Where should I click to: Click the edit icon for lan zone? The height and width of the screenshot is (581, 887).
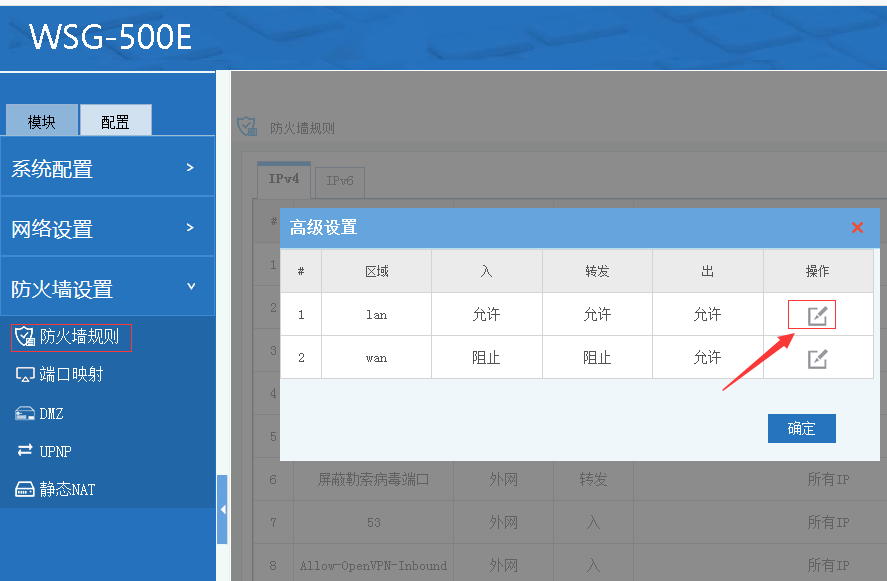(x=817, y=315)
